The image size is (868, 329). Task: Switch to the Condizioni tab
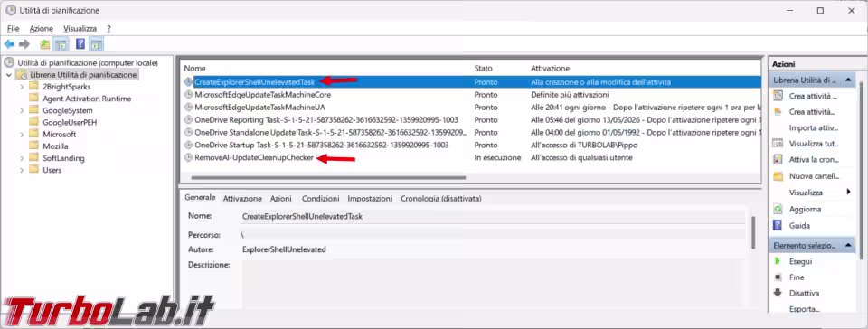tap(320, 198)
